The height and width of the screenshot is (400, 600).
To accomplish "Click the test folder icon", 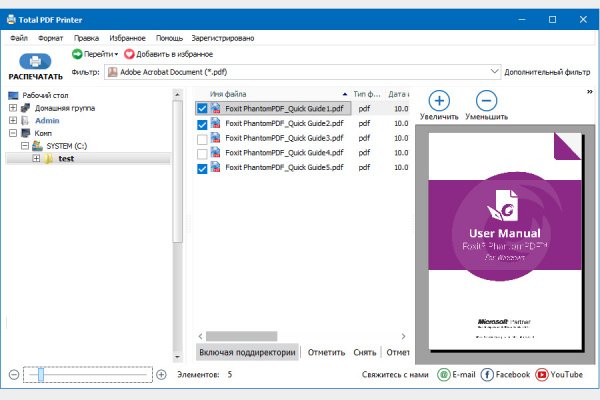I will click(x=48, y=158).
